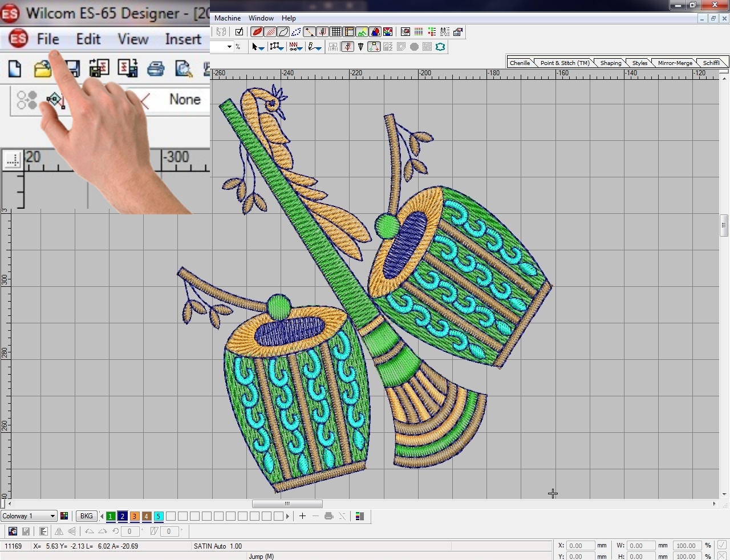
Task: Toggle the red filled stitch view icon
Action: (257, 32)
